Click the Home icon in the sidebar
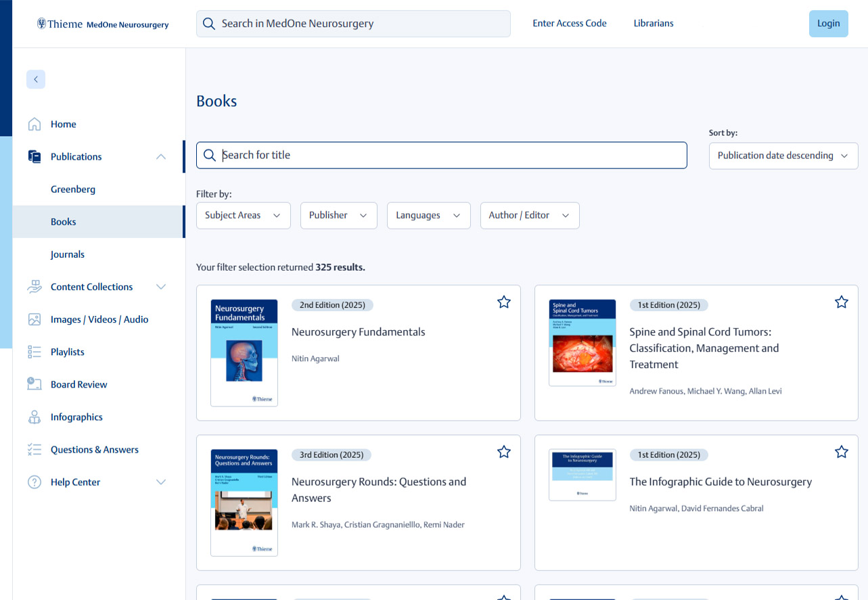Screen dimensions: 868x600 tap(35, 124)
